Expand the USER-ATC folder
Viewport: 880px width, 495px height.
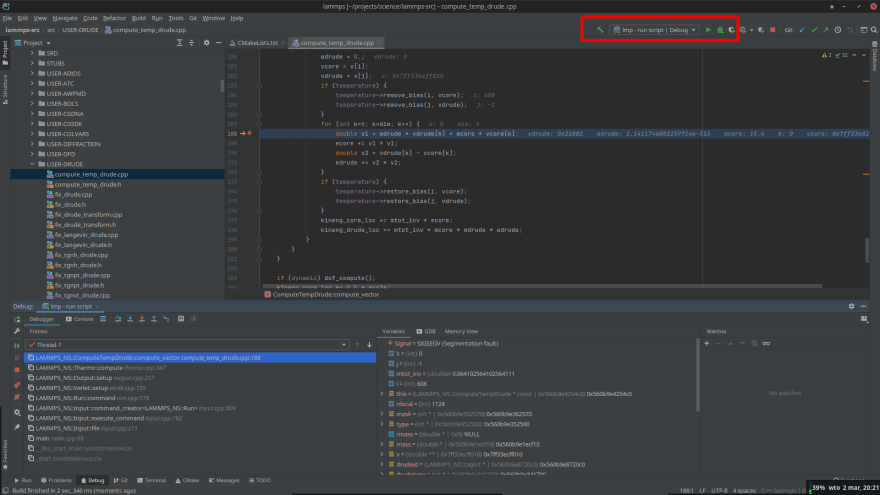[x=32, y=84]
